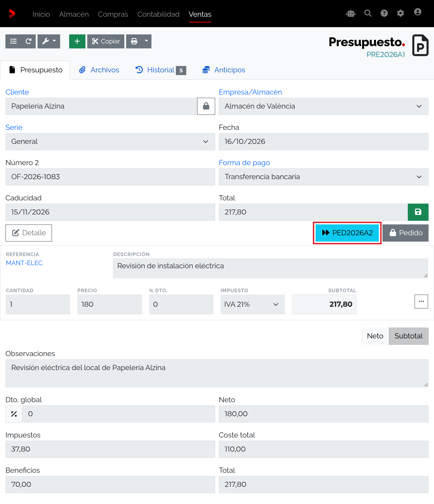Click into the Observaciones text area
This screenshot has width=434, height=504.
[x=217, y=373]
